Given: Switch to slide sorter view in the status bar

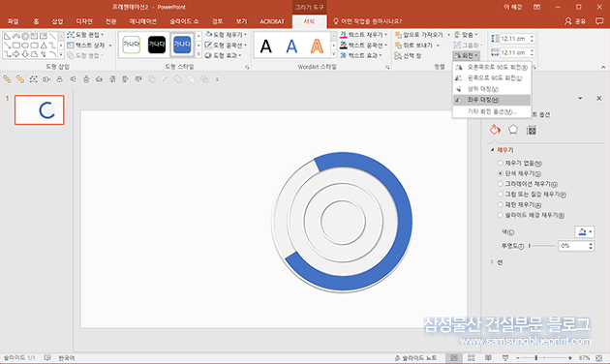Looking at the screenshot, I should coord(472,358).
